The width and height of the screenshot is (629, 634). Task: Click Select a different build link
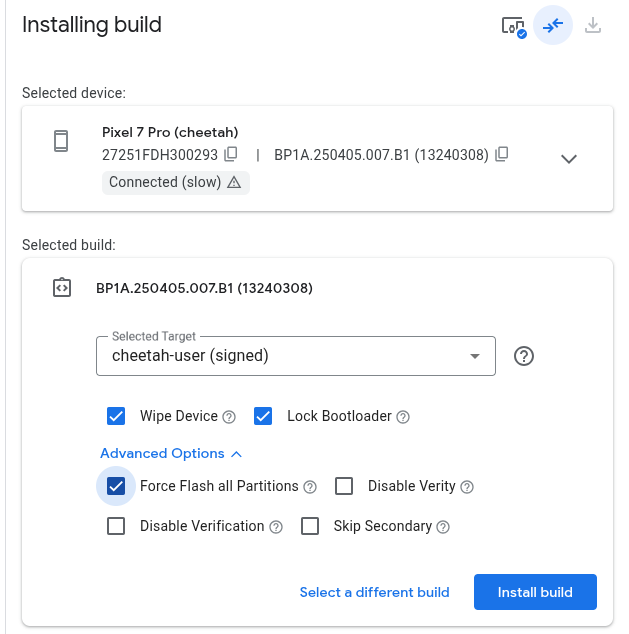tap(374, 592)
